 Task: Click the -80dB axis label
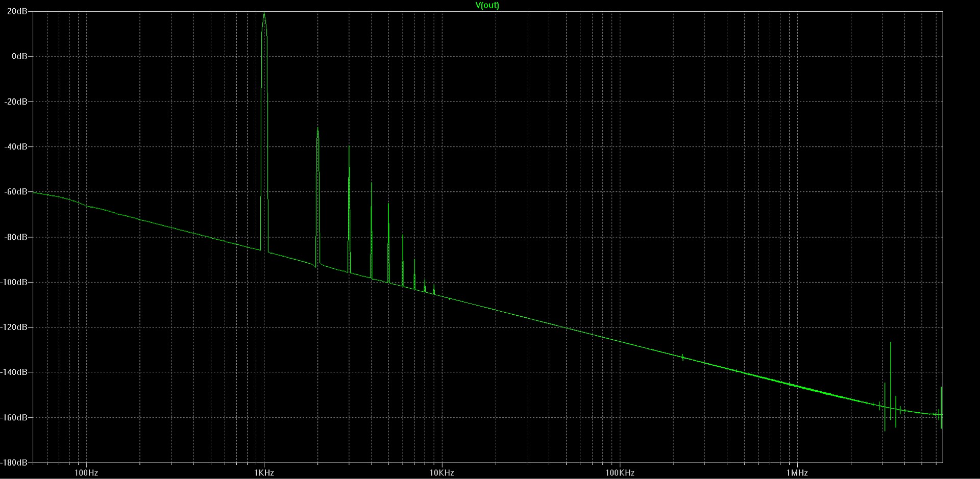(16, 237)
